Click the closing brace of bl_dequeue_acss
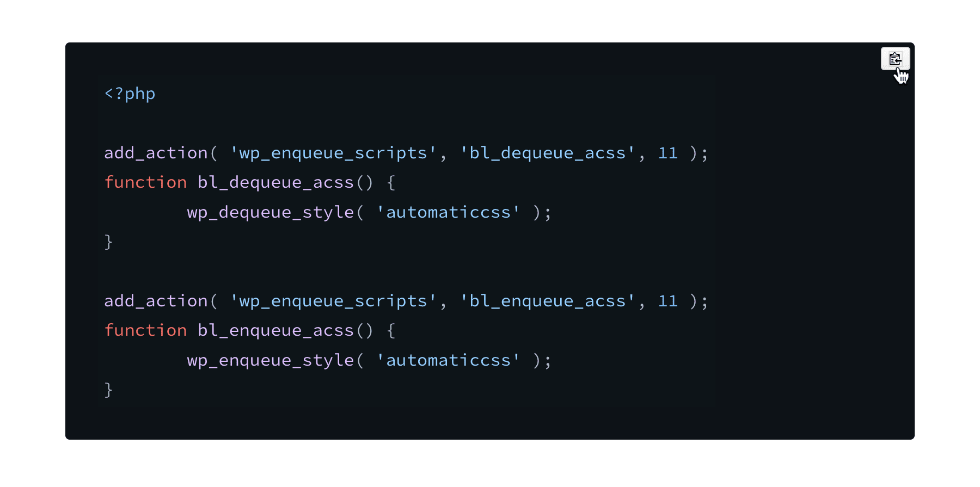This screenshot has width=980, height=487. [x=108, y=242]
